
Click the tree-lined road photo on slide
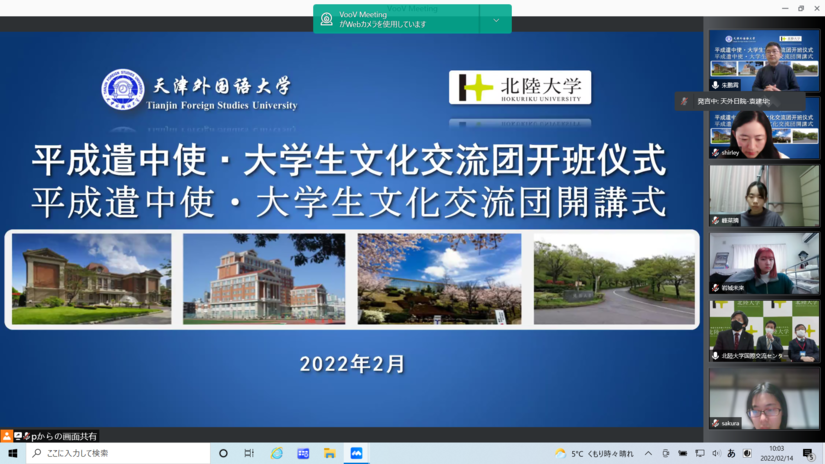tap(614, 279)
